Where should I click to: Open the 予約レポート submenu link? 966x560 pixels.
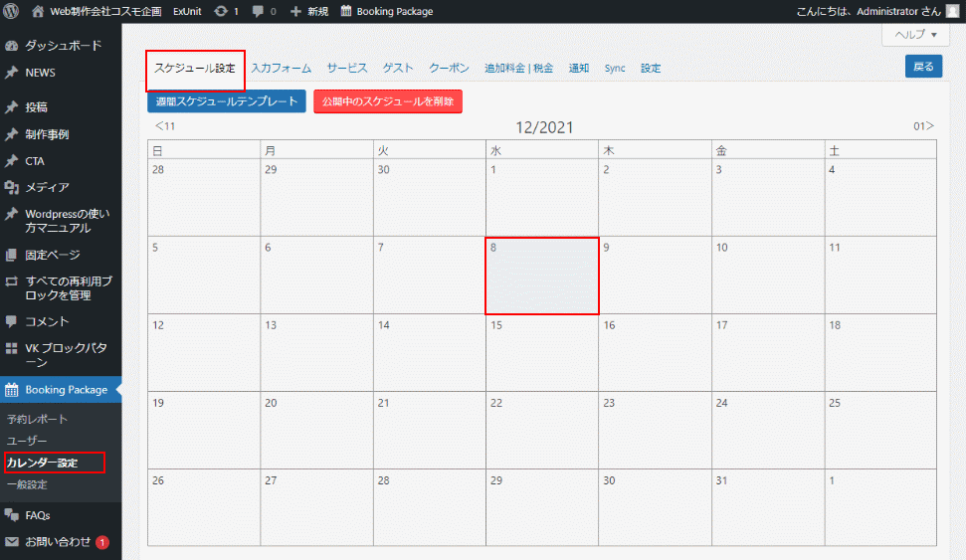pyautogui.click(x=37, y=420)
